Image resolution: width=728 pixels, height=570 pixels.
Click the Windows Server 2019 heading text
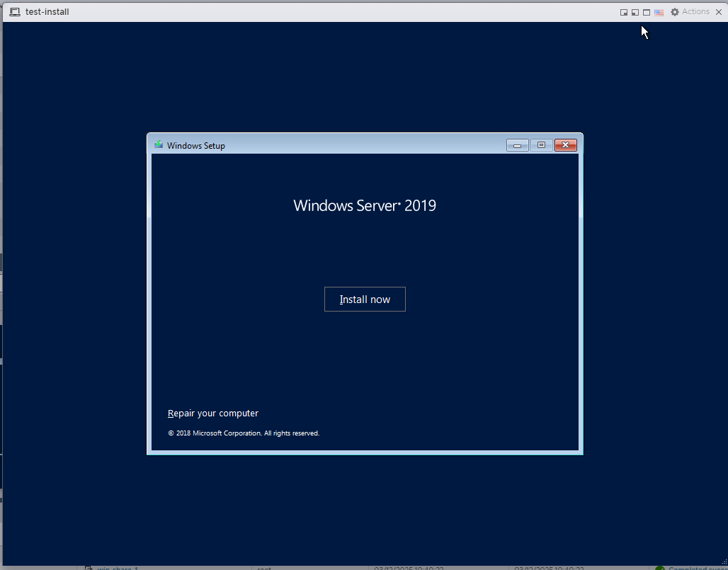coord(365,205)
